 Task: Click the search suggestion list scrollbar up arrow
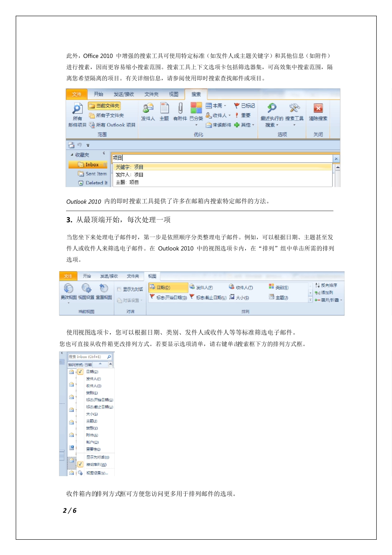click(338, 167)
